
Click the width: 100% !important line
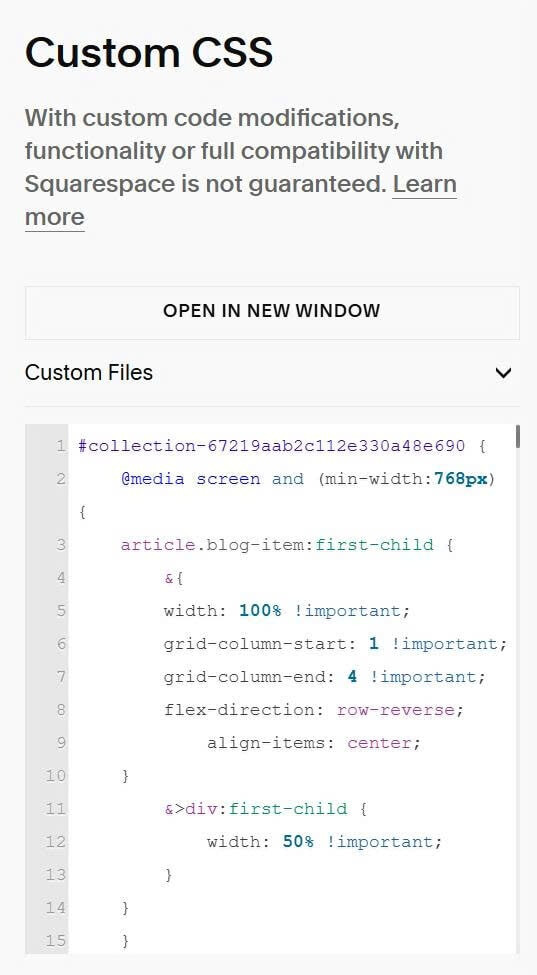pyautogui.click(x=287, y=611)
